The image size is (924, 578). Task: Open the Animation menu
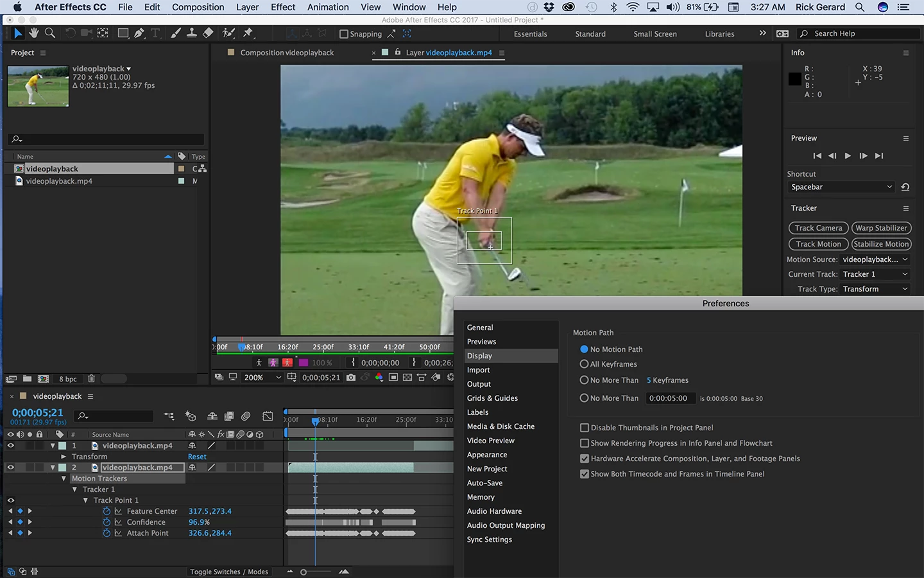[x=328, y=7]
